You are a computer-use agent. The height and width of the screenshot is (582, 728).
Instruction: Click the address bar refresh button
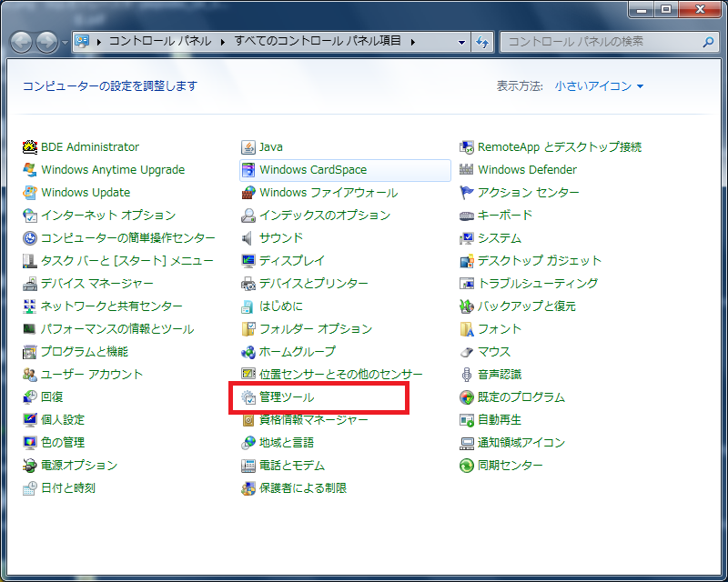click(x=482, y=42)
